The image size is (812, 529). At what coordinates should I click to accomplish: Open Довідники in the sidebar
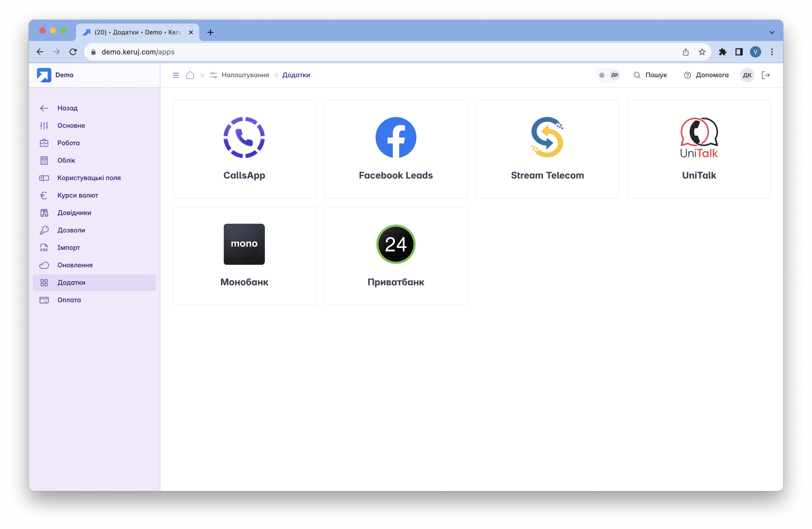(x=94, y=213)
